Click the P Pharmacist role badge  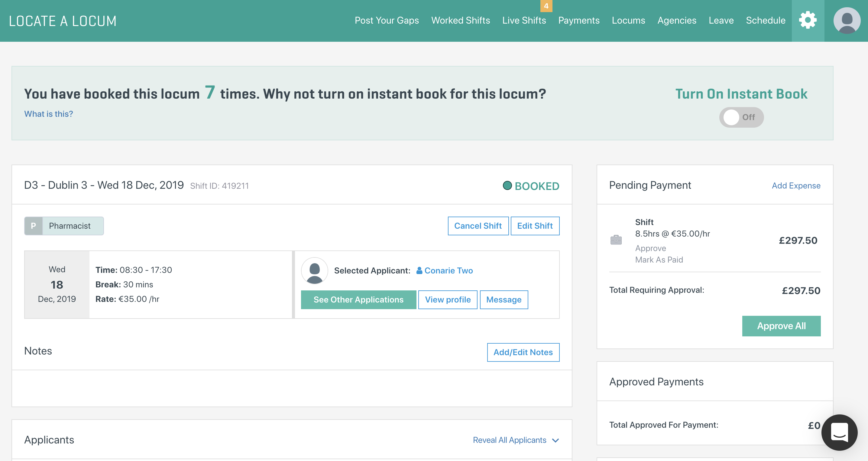(x=64, y=226)
